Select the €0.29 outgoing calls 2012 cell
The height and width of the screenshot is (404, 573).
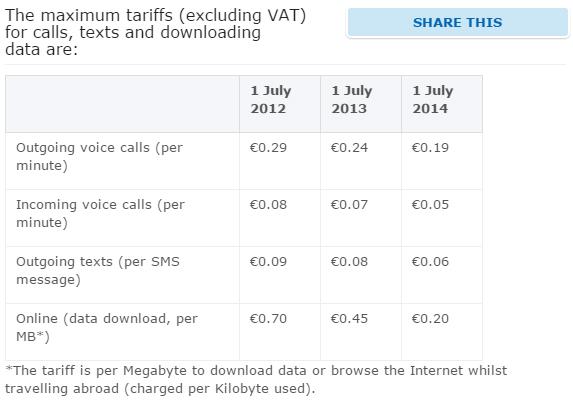click(280, 161)
